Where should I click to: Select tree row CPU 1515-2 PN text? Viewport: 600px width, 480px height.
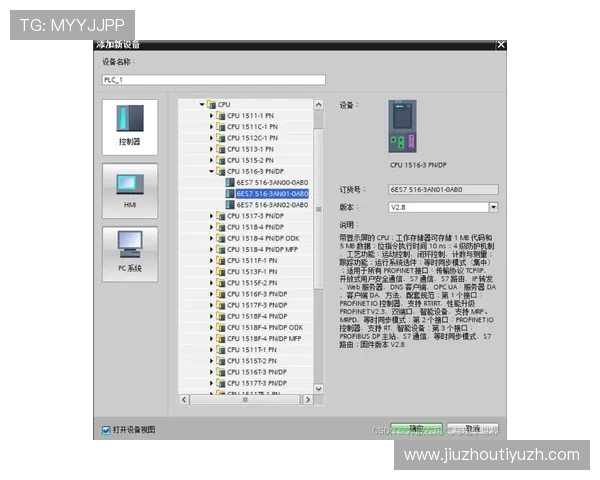(x=250, y=160)
